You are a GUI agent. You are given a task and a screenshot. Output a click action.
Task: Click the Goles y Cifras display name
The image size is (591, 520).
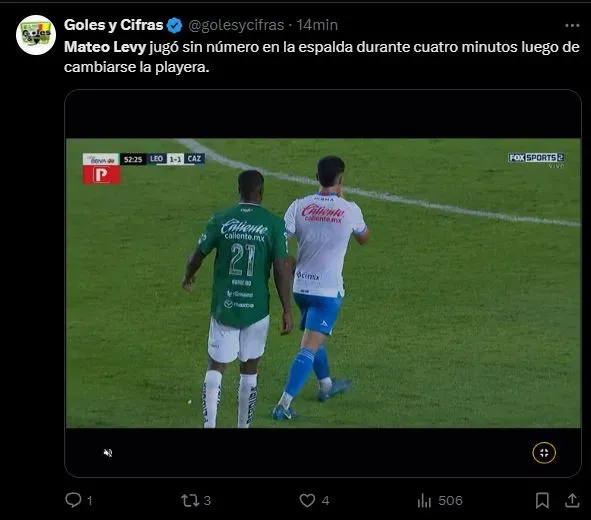113,25
